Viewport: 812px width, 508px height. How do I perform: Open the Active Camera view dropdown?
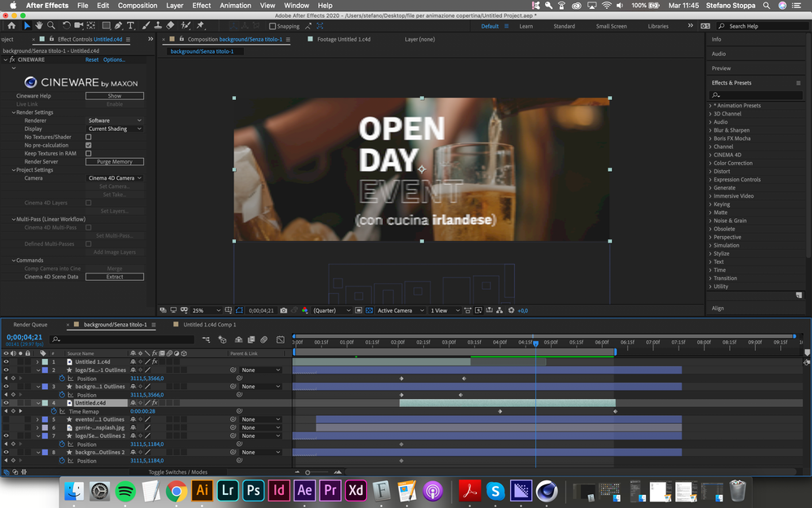point(401,310)
